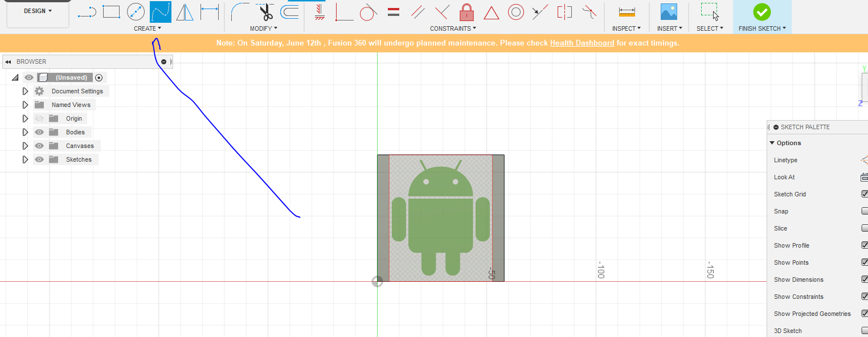868x337 pixels.
Task: Select the Line sketch tool
Action: [x=87, y=11]
